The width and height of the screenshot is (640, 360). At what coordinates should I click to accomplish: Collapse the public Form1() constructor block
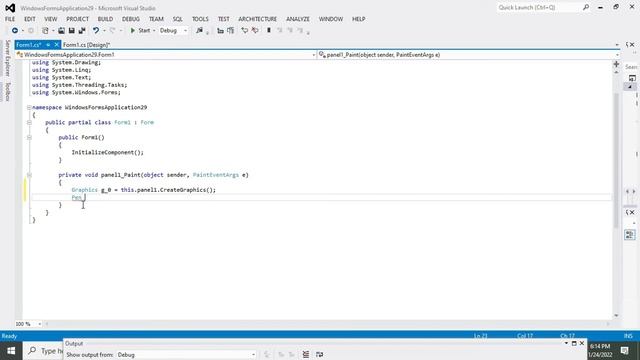29,138
